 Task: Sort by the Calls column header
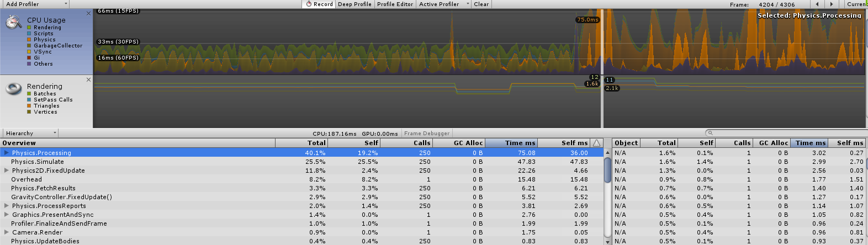406,143
